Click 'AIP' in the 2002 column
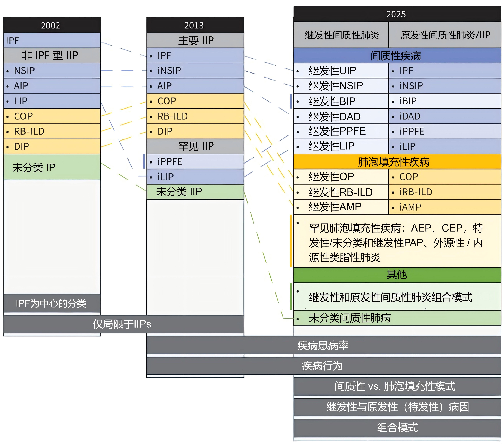The image size is (504, 445). 52,86
